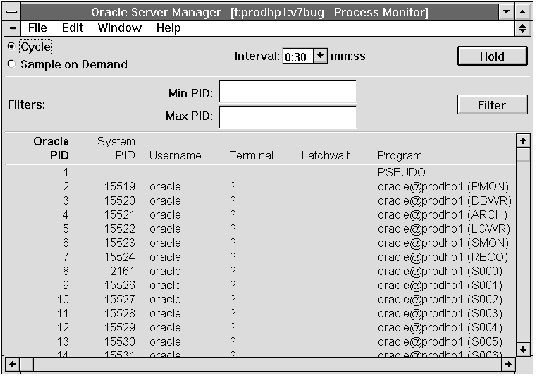The image size is (536, 378).
Task: Select the ARCH process row program
Action: [442, 215]
